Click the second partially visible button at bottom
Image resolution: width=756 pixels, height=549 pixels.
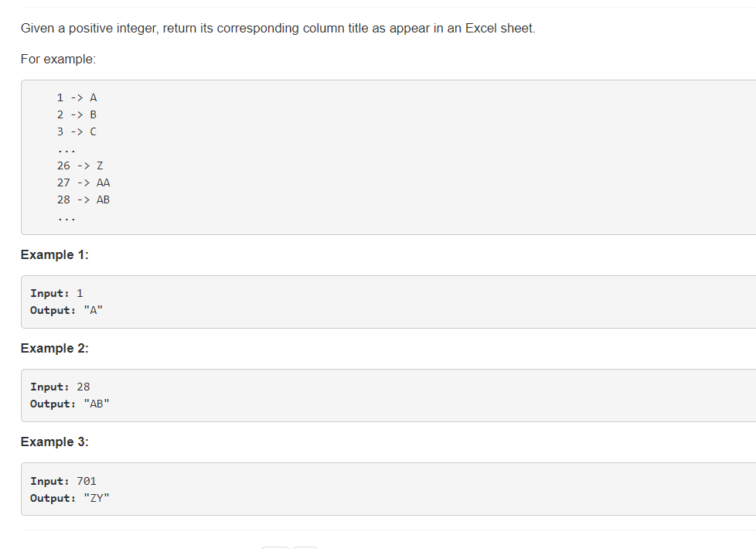[x=305, y=548]
